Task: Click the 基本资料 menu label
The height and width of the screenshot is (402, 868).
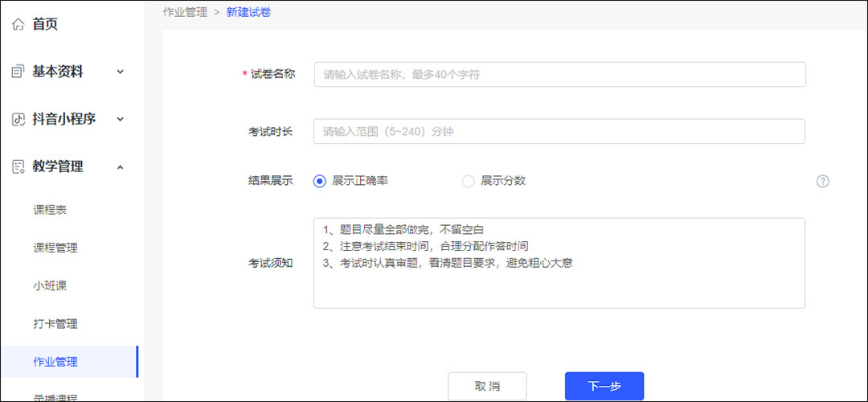Action: tap(58, 72)
